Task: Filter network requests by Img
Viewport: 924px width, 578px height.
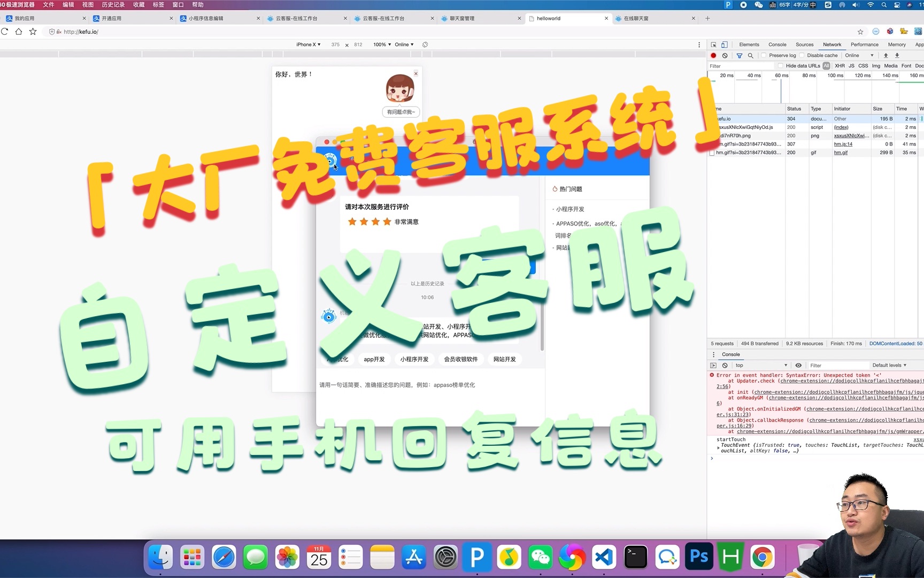Action: point(876,66)
